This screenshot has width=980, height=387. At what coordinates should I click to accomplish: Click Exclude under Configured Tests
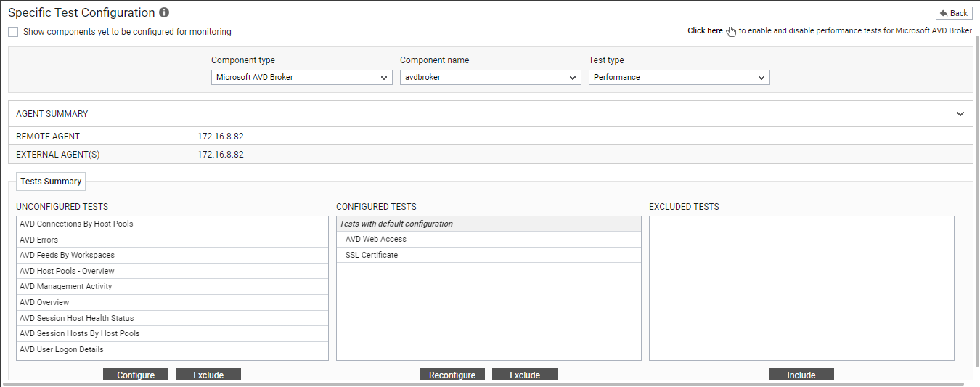coord(525,375)
